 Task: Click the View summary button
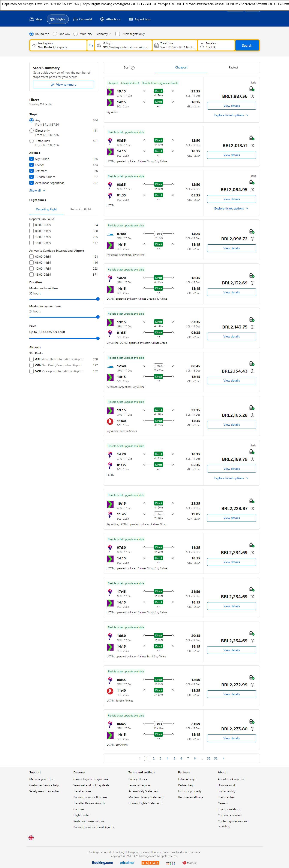click(63, 85)
